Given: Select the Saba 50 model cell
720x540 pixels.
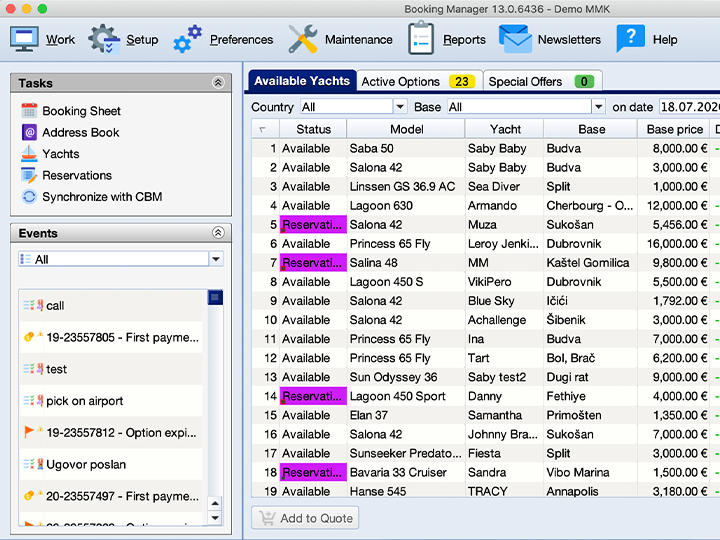Looking at the screenshot, I should point(406,148).
